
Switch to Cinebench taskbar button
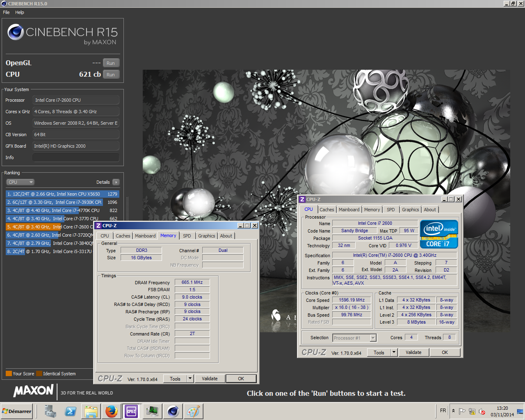pyautogui.click(x=173, y=411)
